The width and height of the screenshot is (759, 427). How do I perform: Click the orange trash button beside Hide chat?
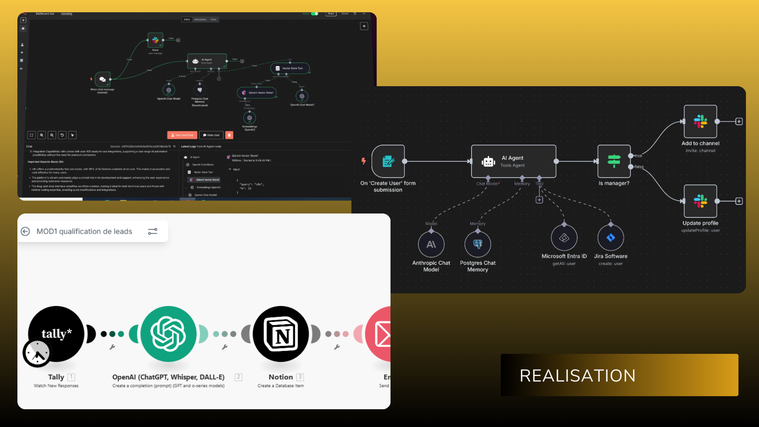coord(229,135)
